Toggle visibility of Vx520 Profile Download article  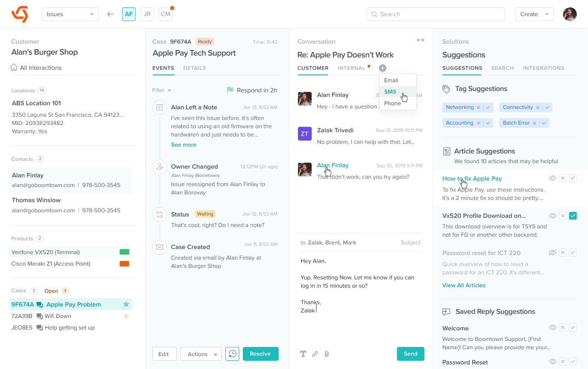tap(553, 216)
